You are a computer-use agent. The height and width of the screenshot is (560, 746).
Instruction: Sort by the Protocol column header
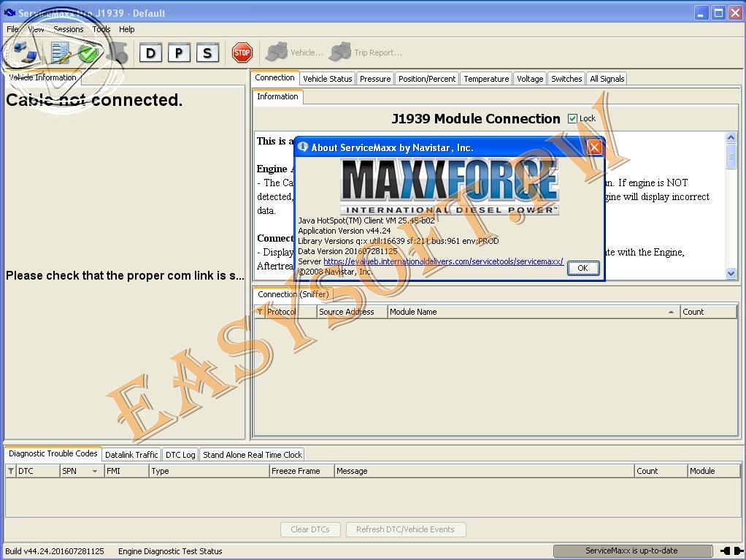click(x=291, y=312)
